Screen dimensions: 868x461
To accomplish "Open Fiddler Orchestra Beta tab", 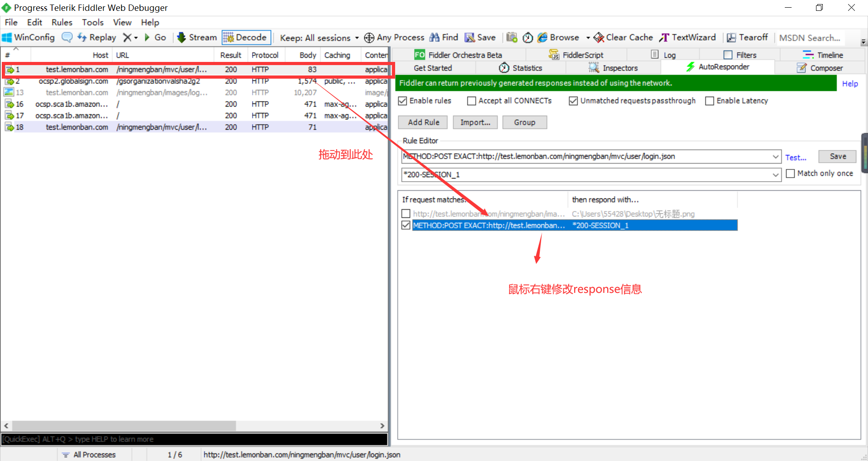I will coord(458,55).
